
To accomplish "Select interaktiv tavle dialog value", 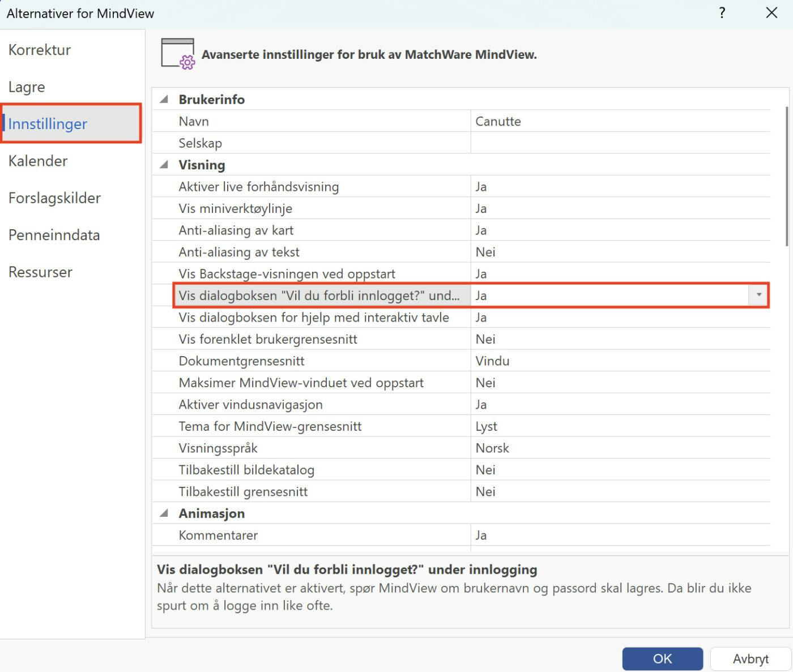I will point(620,317).
